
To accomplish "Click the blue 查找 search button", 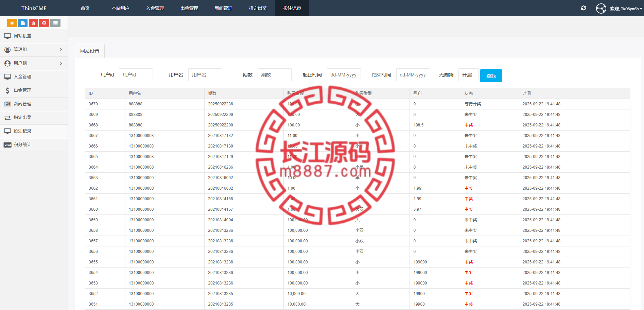I will point(491,76).
